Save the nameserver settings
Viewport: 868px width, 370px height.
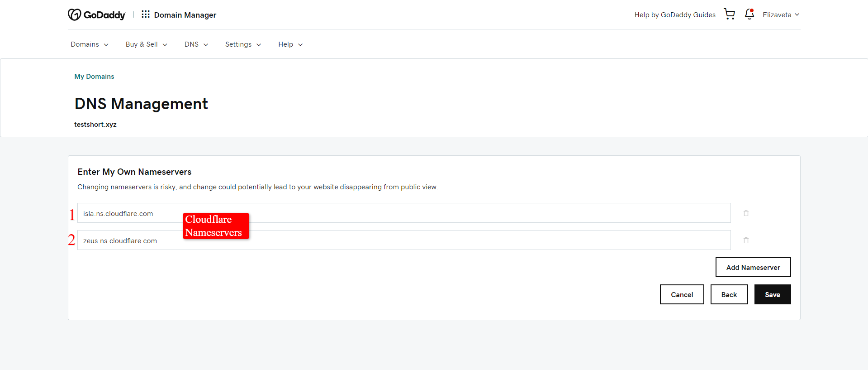(x=773, y=294)
